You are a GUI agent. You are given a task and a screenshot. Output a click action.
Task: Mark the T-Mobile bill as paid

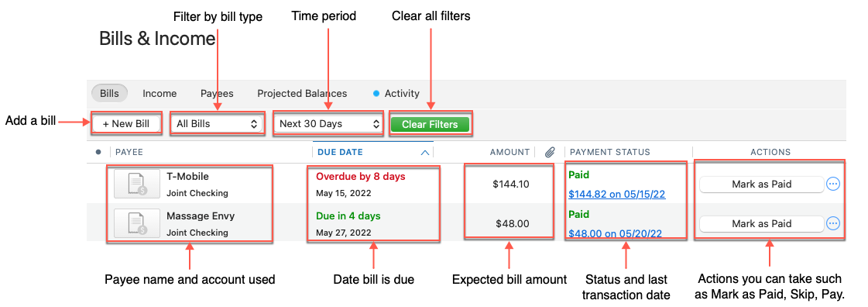click(762, 185)
